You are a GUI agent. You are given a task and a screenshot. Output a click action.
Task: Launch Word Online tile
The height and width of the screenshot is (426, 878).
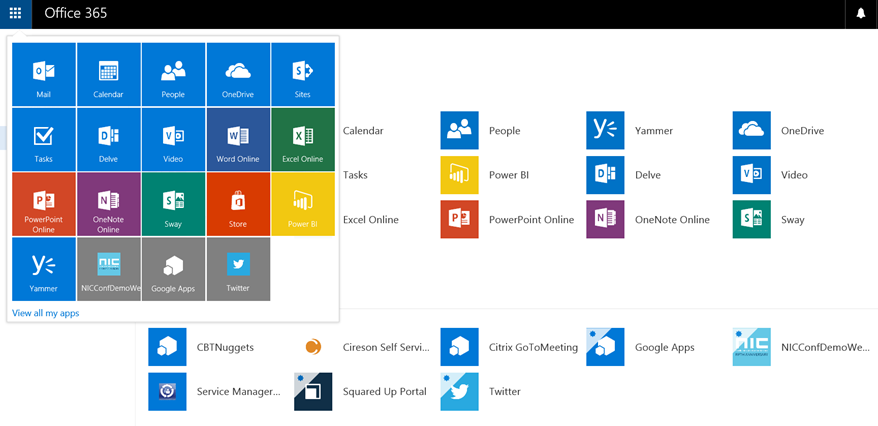click(238, 139)
